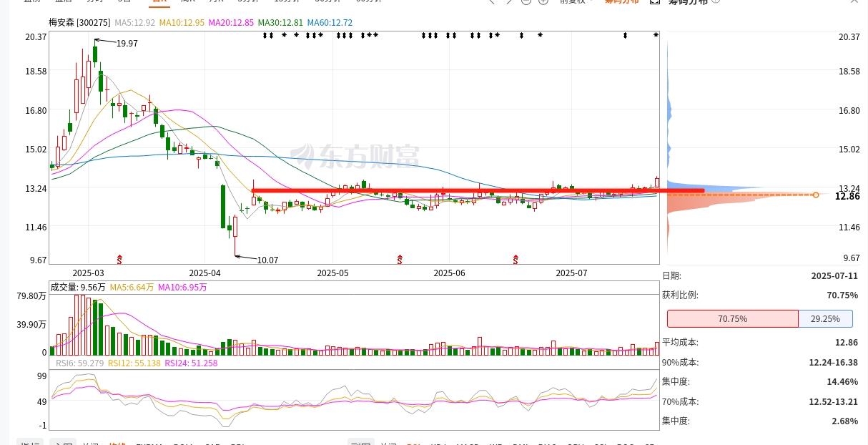
Task: Click the red S marker between 2025-05 and 2025-06
Action: (x=399, y=258)
